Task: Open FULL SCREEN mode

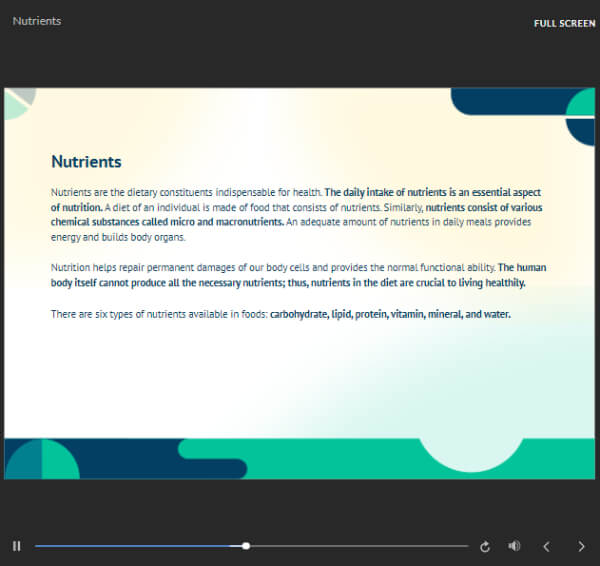Action: coord(564,24)
